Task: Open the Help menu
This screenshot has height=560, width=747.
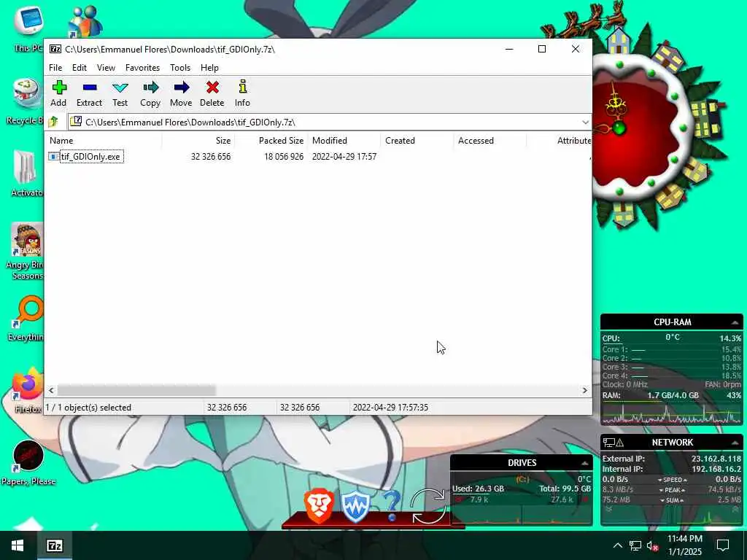Action: pos(209,68)
